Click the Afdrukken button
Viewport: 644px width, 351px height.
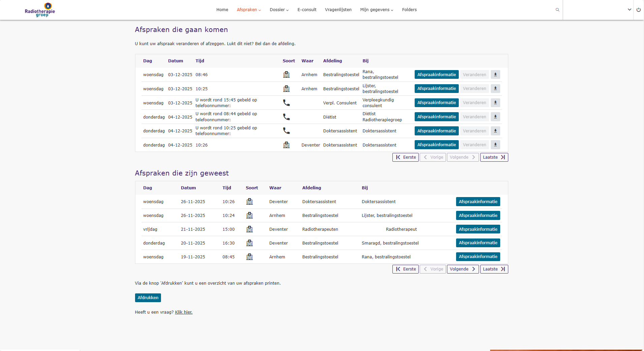[x=148, y=298]
